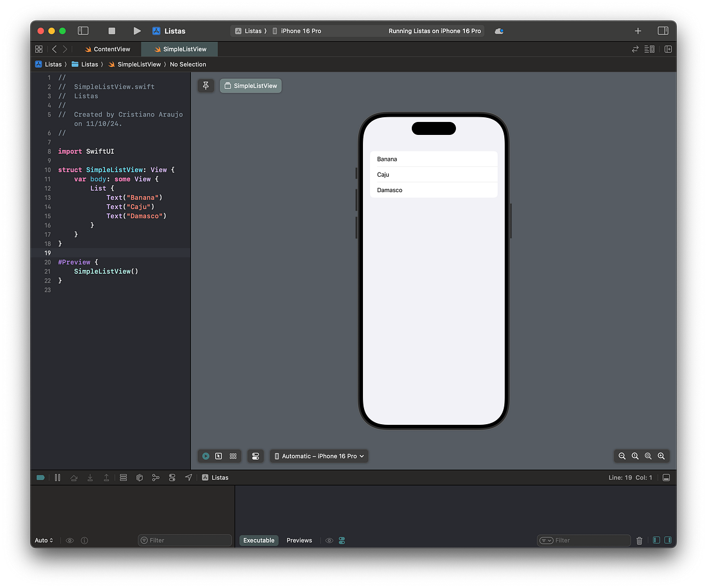Toggle variable visibility with the eye icon
This screenshot has width=707, height=588.
point(70,540)
